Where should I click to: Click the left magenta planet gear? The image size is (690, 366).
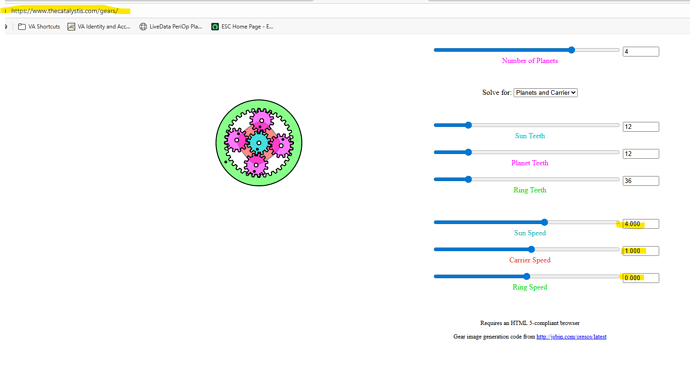[x=236, y=140]
